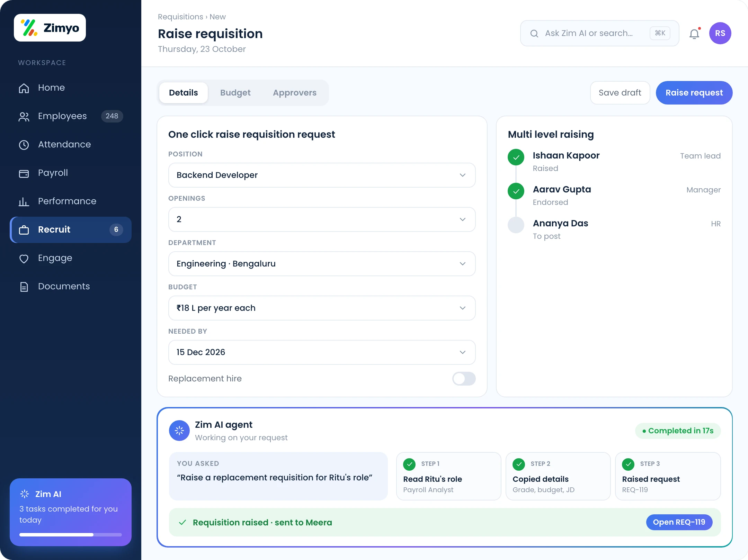The image size is (748, 560).
Task: Open the Home icon in sidebar
Action: 24,88
